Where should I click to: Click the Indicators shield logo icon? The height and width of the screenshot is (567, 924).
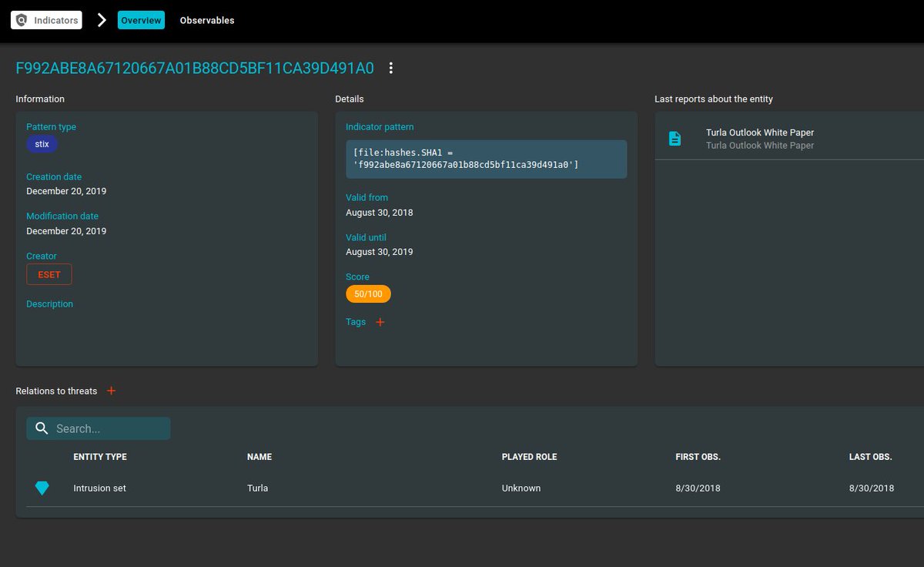(22, 20)
